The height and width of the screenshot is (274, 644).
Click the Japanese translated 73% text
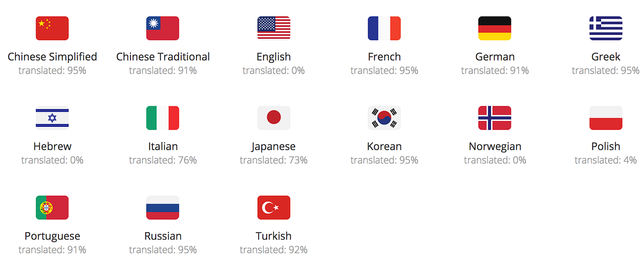[x=274, y=160]
